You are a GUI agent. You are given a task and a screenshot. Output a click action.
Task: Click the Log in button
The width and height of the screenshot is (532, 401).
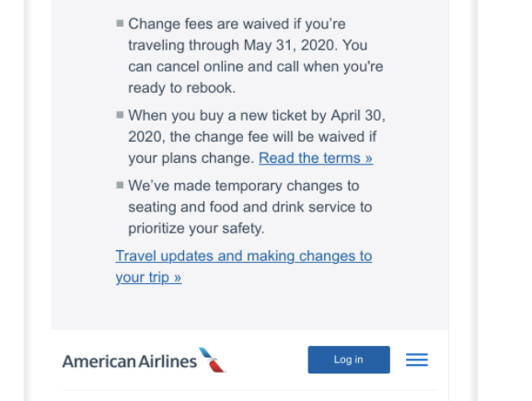349,360
